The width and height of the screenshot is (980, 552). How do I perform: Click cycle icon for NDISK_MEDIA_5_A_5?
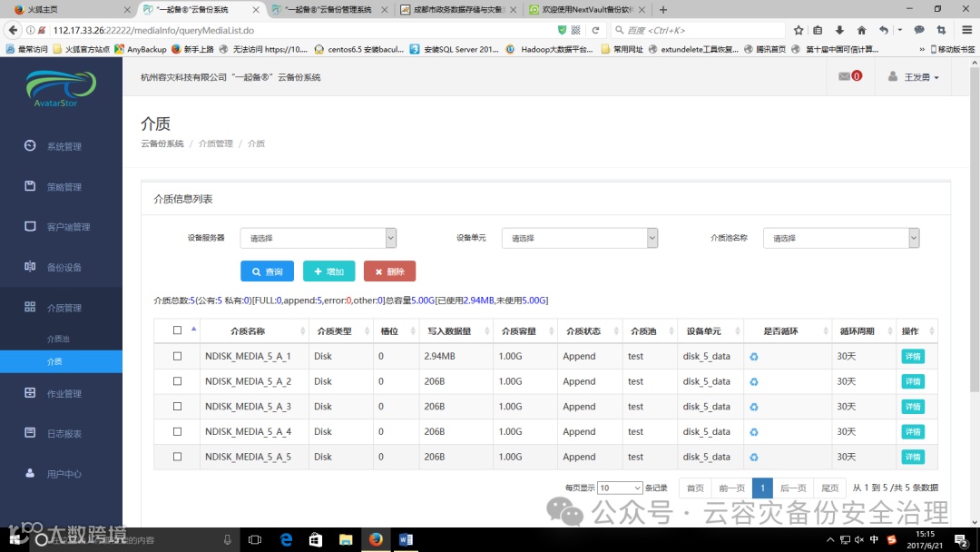click(754, 458)
